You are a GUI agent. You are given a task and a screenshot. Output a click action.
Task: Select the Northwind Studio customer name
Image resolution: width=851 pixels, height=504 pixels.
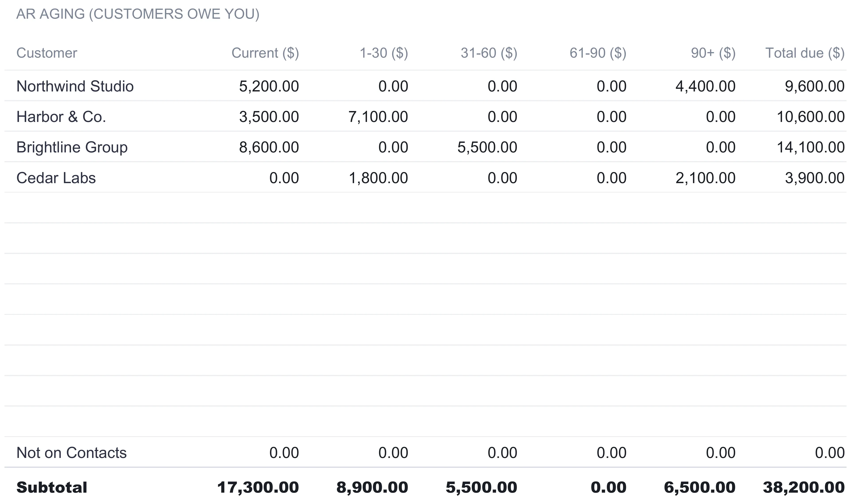(x=75, y=86)
